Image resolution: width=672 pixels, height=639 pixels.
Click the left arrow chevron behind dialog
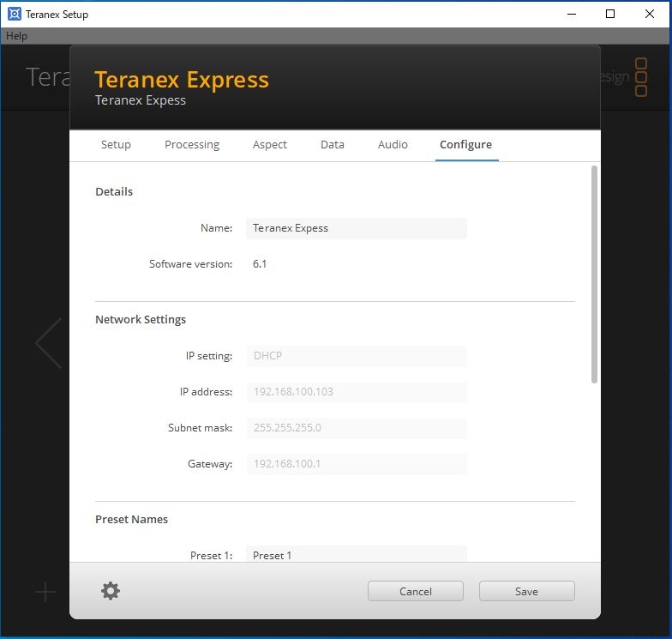pos(49,343)
